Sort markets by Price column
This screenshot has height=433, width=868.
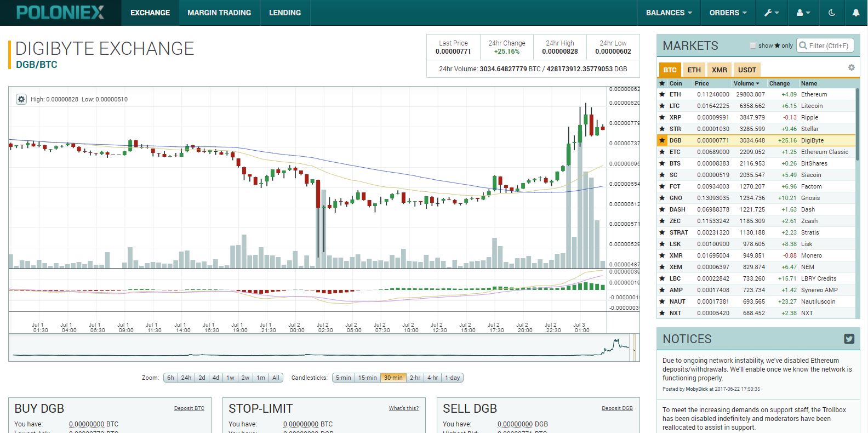pyautogui.click(x=701, y=83)
